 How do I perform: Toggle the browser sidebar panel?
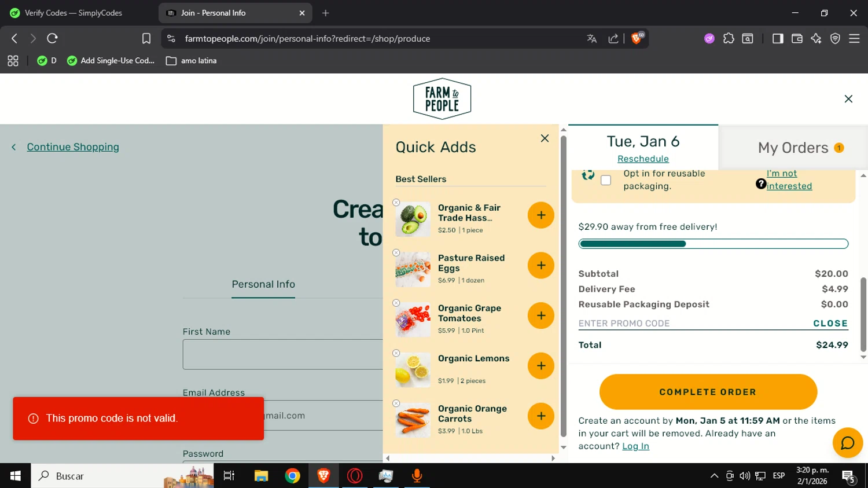click(778, 39)
